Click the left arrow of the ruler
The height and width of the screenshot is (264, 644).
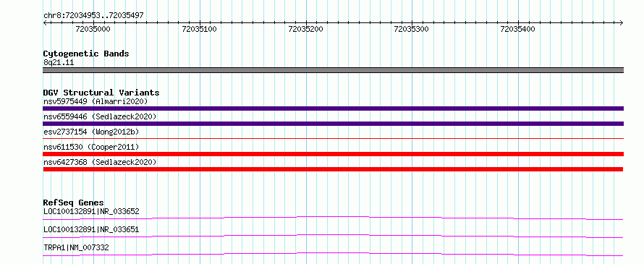pyautogui.click(x=45, y=22)
